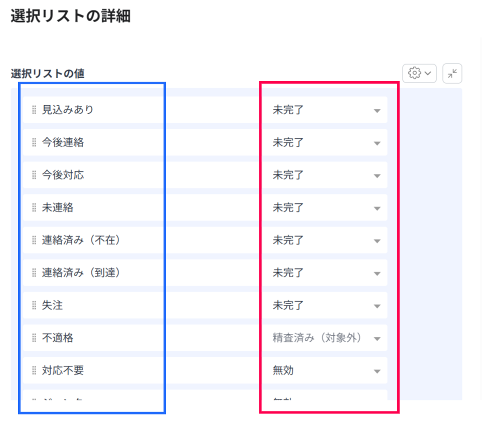The height and width of the screenshot is (448, 482).
Task: Click drag handle beside 今後連絡
Action: (34, 142)
